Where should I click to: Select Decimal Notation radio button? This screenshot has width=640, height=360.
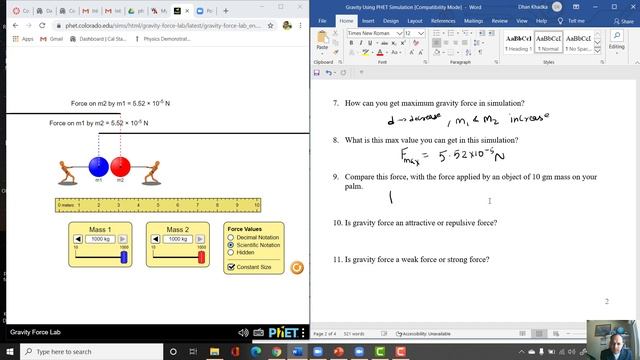[x=231, y=237]
